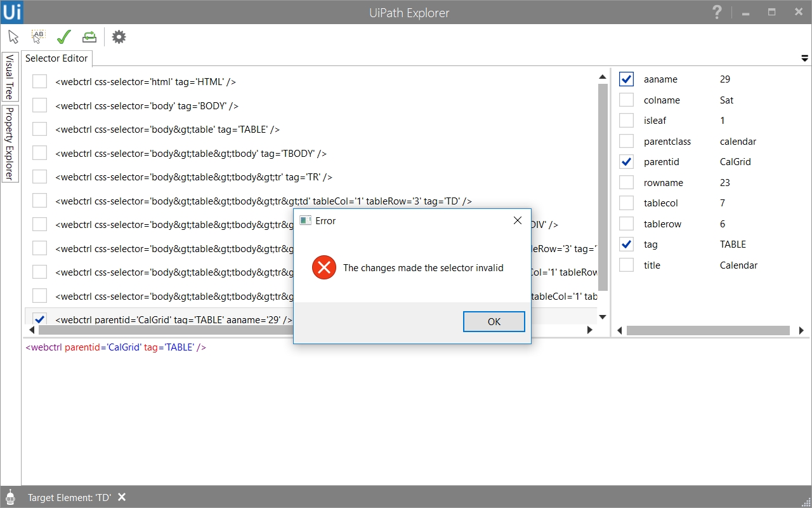812x508 pixels.
Task: Click the right arrow of the attributes panel scrollbar
Action: [x=801, y=330]
